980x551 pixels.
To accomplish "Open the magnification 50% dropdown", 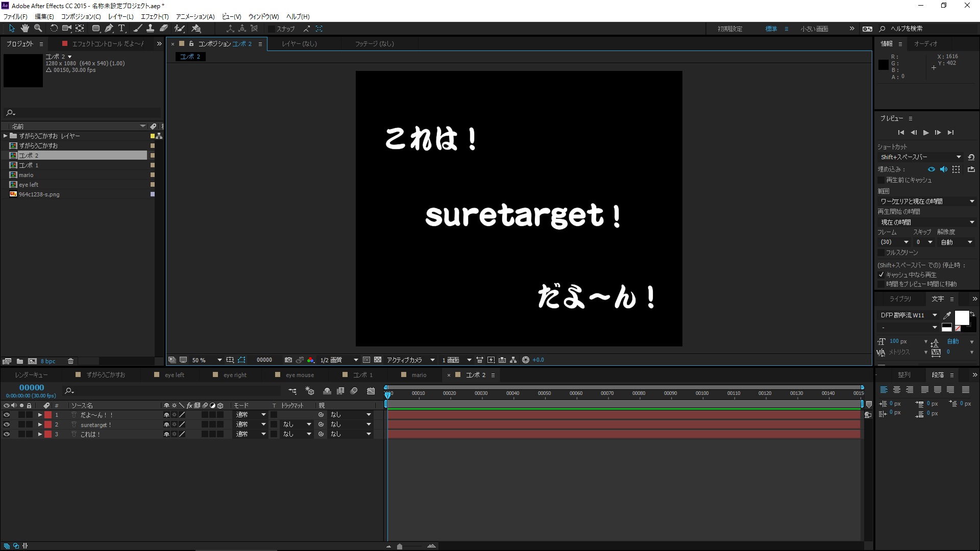I will [x=207, y=360].
